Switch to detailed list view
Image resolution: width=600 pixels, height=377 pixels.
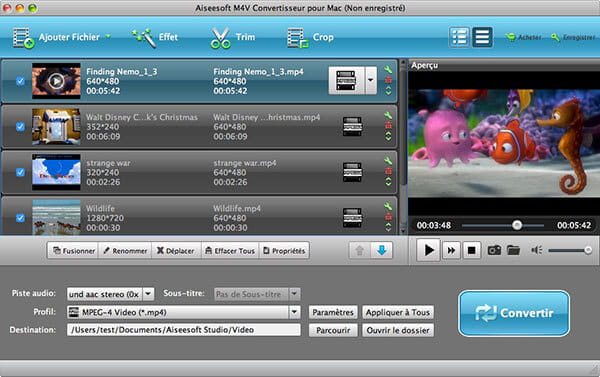point(459,37)
